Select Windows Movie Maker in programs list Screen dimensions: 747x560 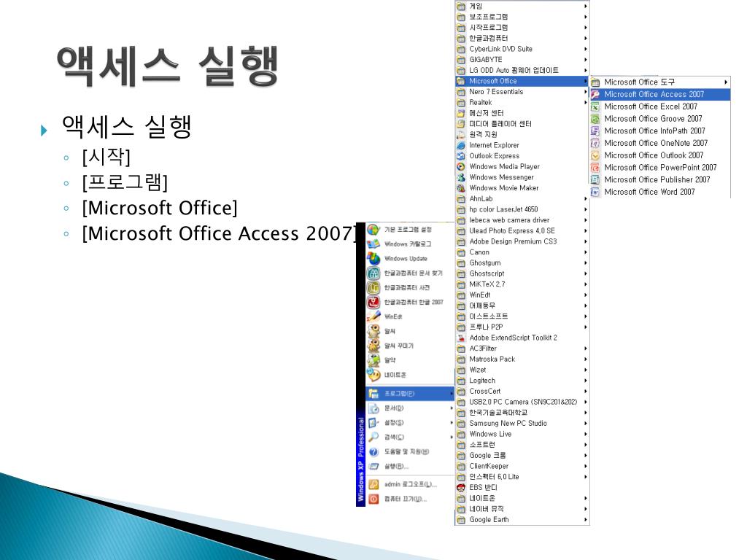pos(522,188)
